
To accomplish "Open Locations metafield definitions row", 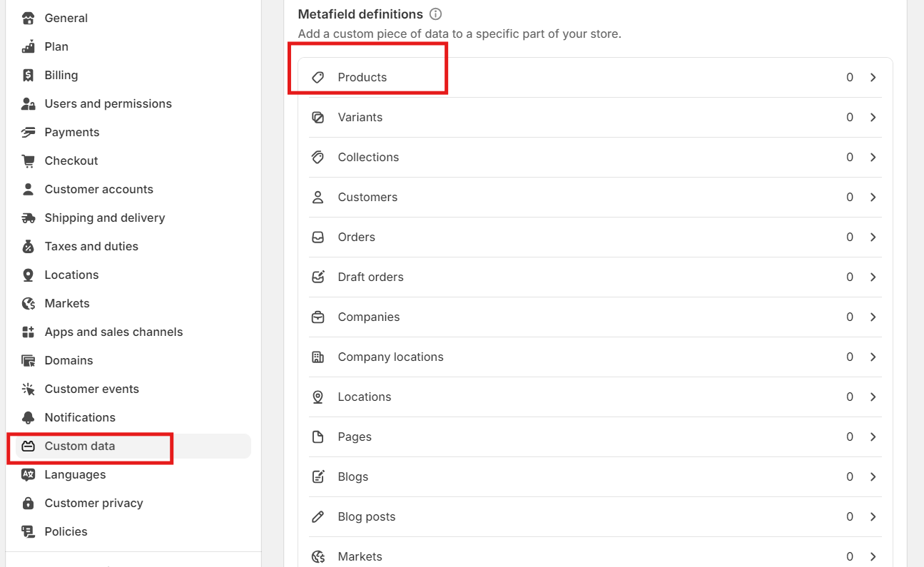I will click(596, 397).
